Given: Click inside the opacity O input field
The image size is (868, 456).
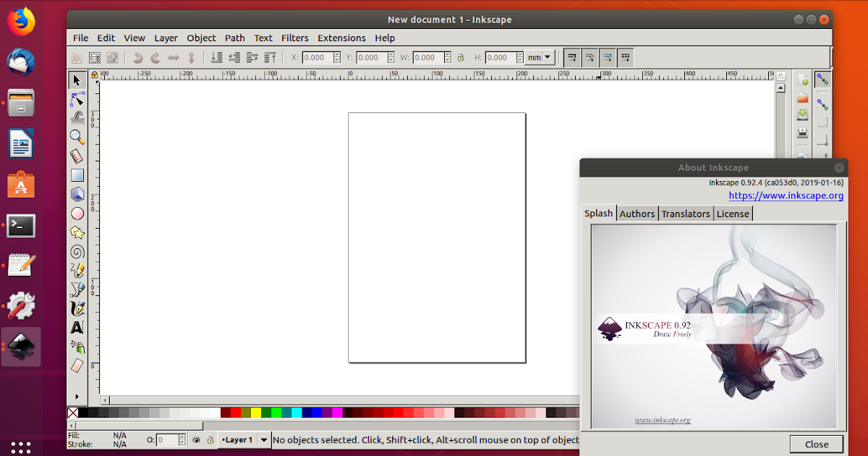Looking at the screenshot, I should pyautogui.click(x=168, y=439).
